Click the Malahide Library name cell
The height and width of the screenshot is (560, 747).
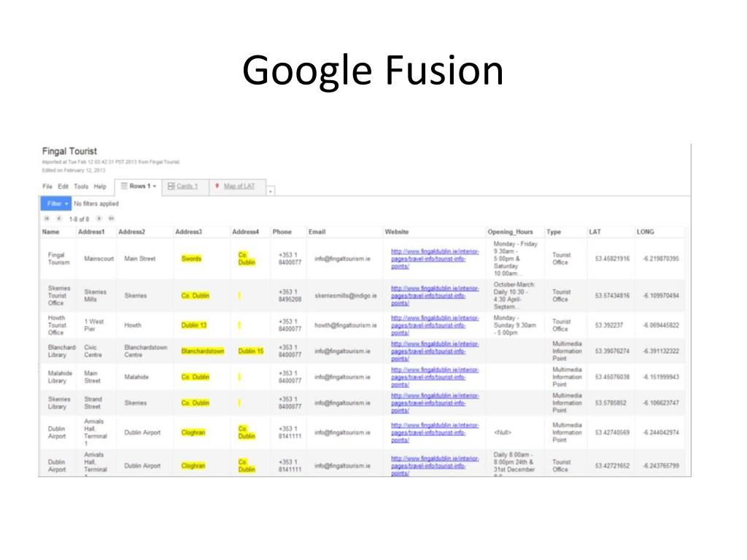(60, 377)
